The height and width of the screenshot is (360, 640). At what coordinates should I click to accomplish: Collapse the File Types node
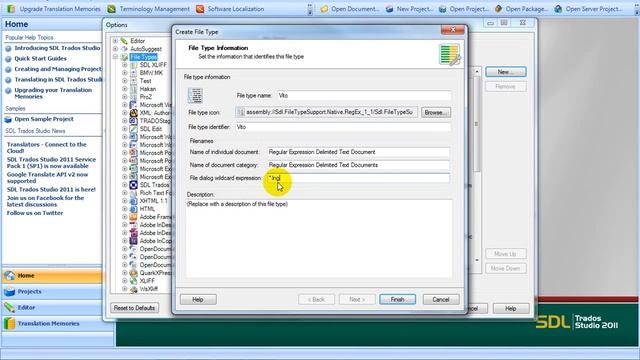click(x=115, y=57)
